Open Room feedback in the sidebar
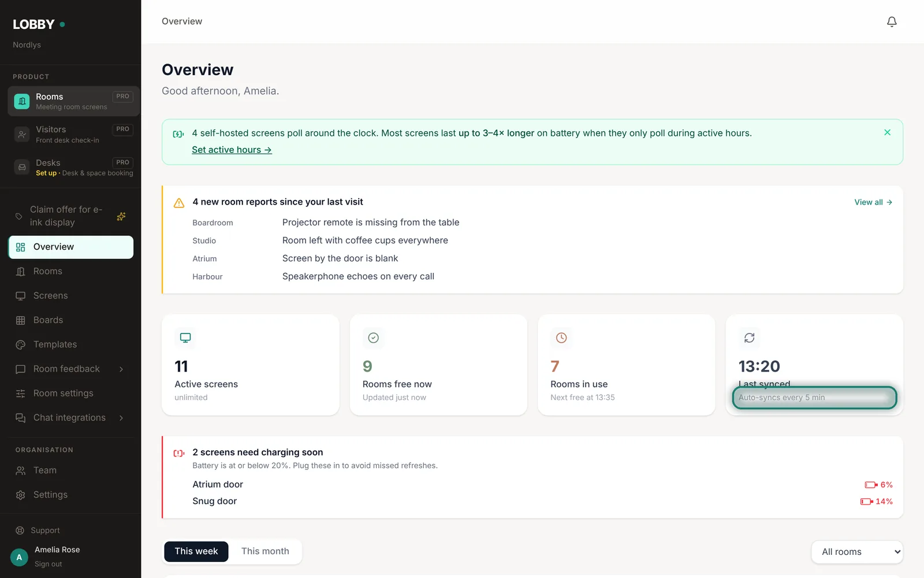 click(70, 369)
